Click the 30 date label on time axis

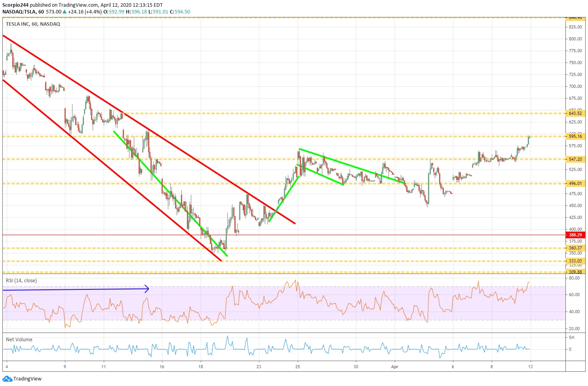pyautogui.click(x=356, y=367)
